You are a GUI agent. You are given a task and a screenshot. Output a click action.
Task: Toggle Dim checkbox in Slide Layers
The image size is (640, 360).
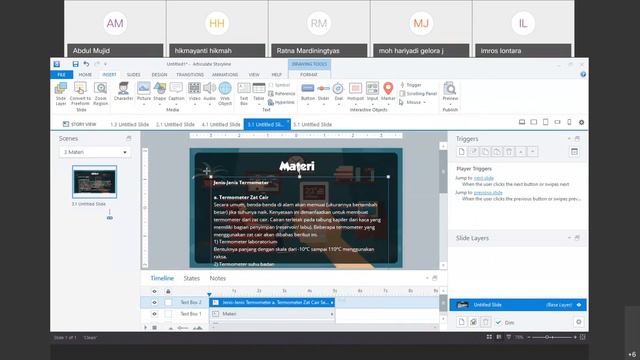point(498,322)
